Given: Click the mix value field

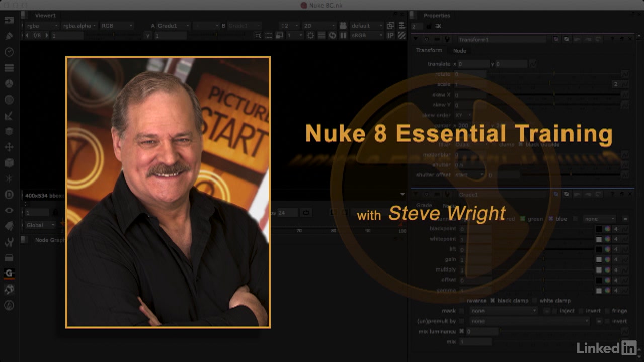Looking at the screenshot, I should click(x=475, y=342).
